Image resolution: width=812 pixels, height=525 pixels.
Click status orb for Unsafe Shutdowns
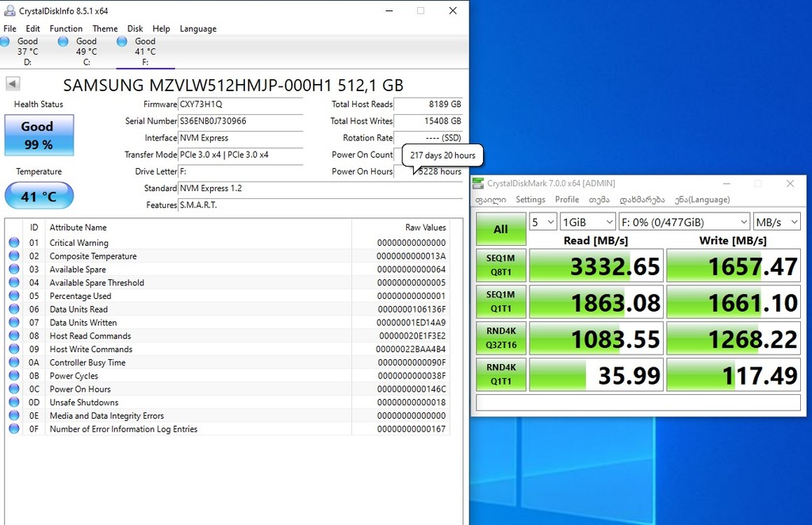pos(14,402)
